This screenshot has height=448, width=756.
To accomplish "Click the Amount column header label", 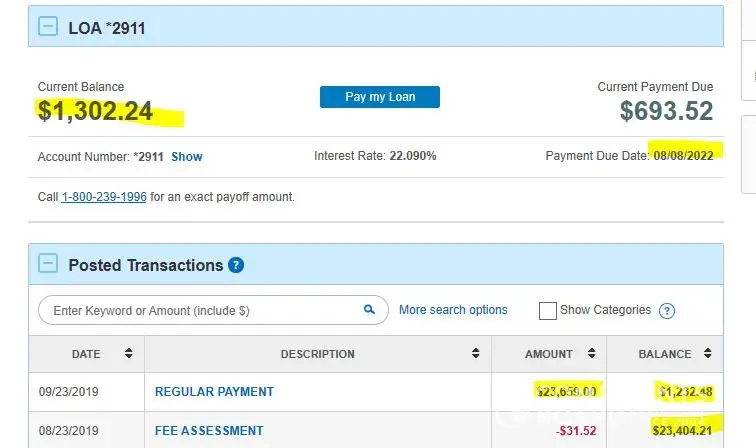I will (x=549, y=354).
